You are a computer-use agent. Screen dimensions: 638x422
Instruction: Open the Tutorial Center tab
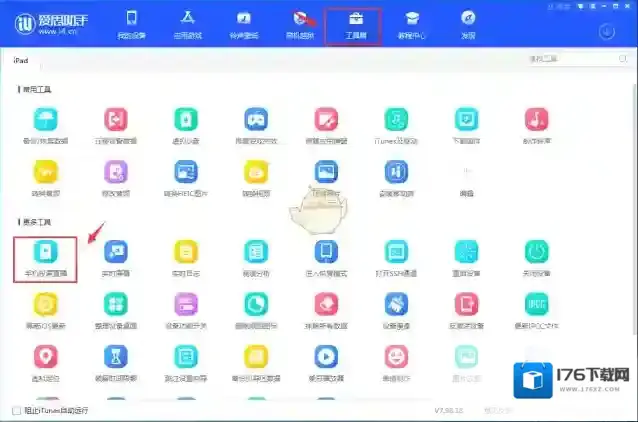(x=411, y=24)
